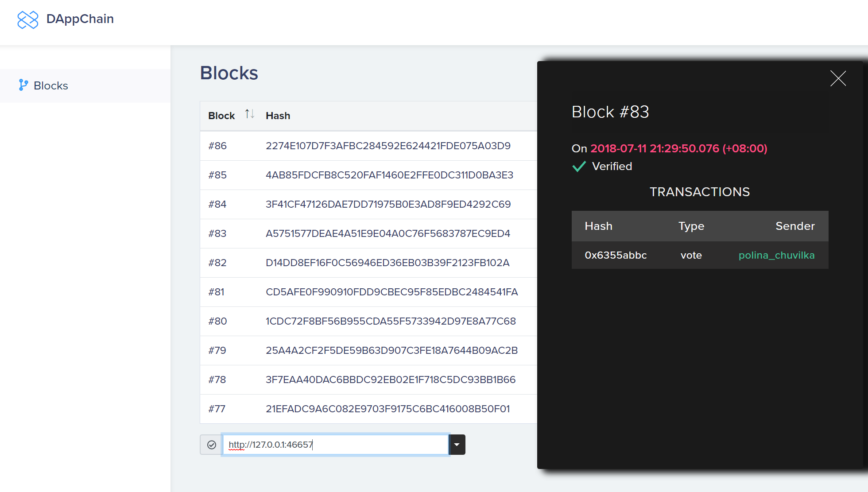The height and width of the screenshot is (492, 868).
Task: Click the Hash column header
Action: point(278,116)
